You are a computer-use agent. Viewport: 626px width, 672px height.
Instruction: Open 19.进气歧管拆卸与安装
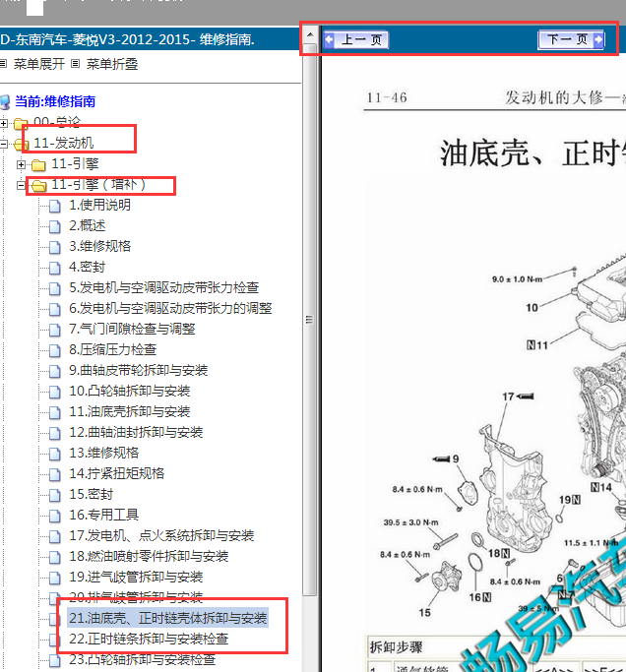coord(136,577)
